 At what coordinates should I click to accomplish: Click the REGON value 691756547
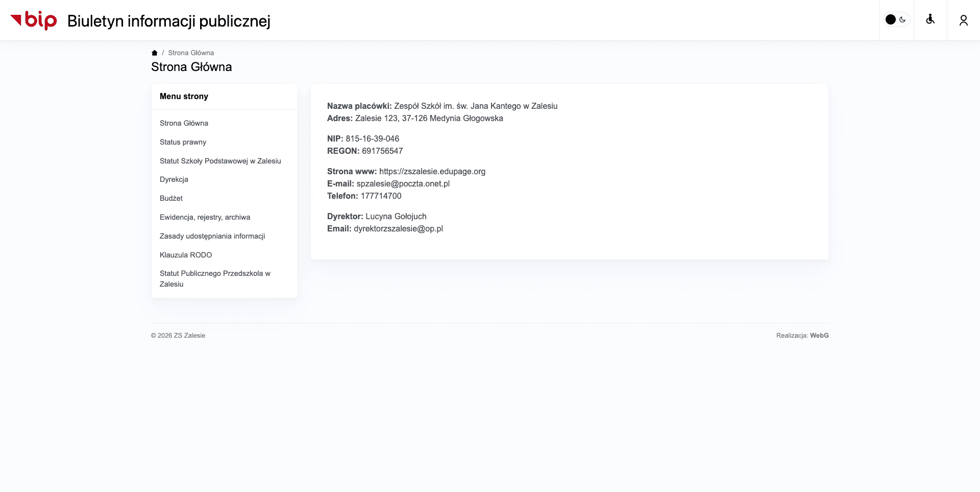pyautogui.click(x=382, y=151)
